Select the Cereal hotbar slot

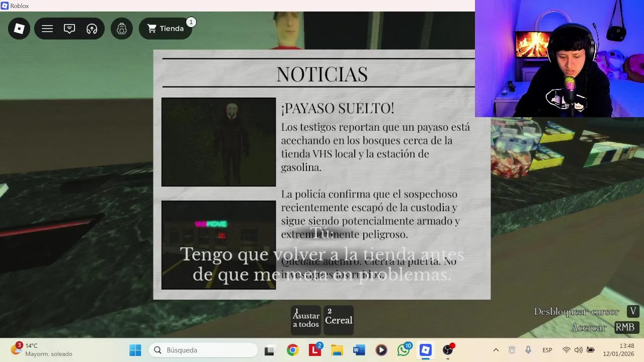(339, 320)
